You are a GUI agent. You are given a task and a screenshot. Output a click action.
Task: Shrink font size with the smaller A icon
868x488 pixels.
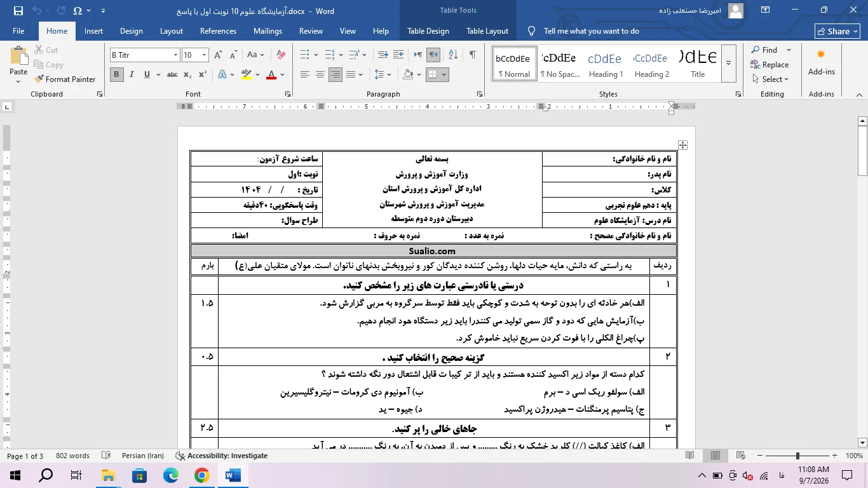point(234,55)
